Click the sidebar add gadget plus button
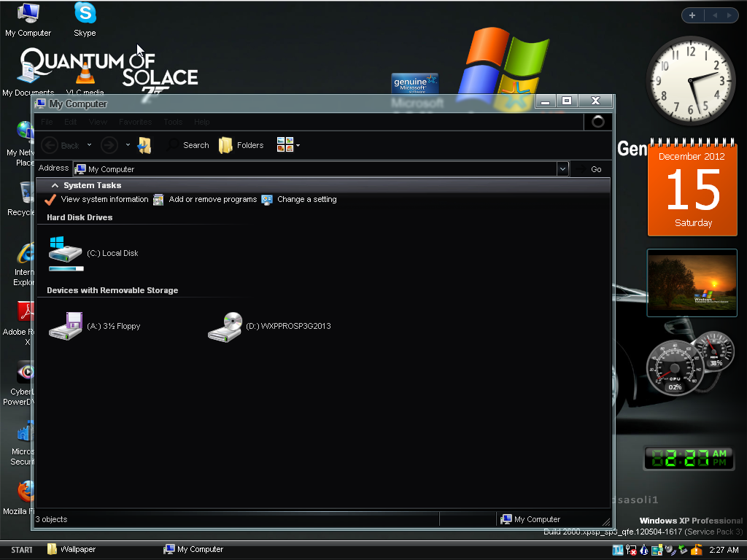The height and width of the screenshot is (560, 747). pyautogui.click(x=692, y=15)
